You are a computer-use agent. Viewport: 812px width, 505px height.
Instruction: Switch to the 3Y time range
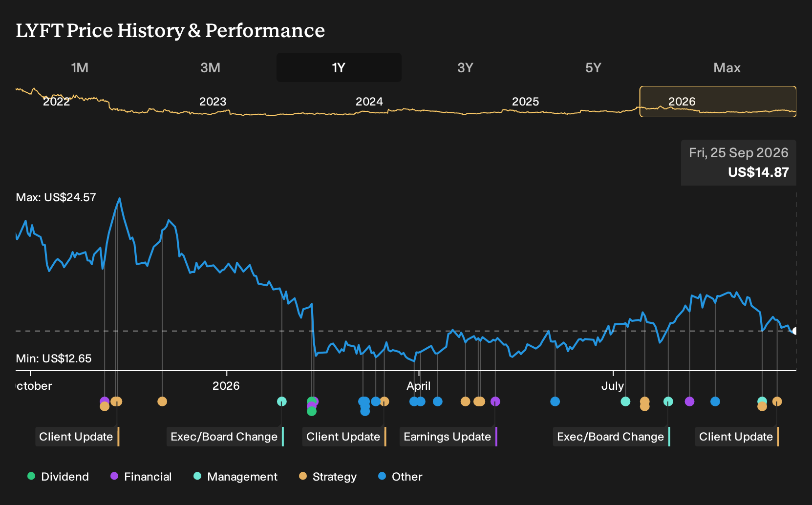click(x=465, y=67)
